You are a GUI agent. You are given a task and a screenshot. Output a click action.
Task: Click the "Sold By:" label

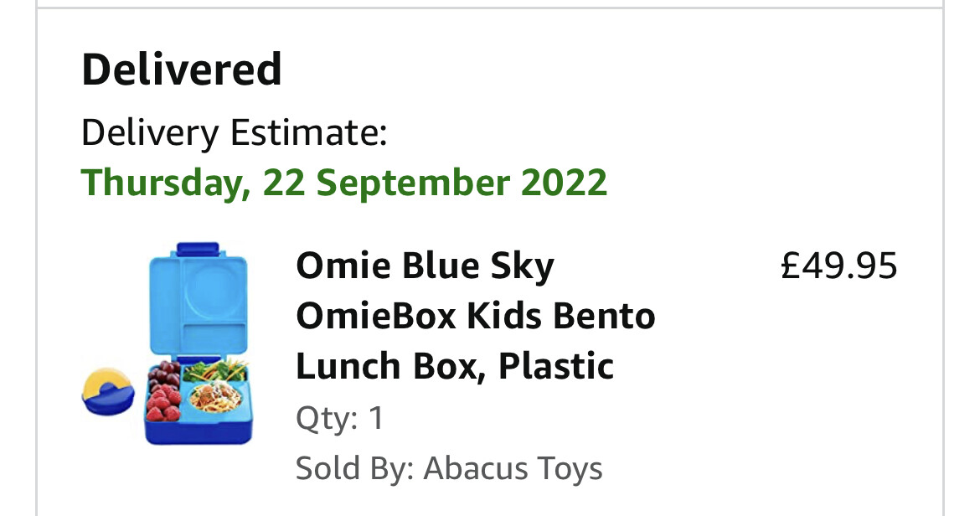[x=354, y=468]
